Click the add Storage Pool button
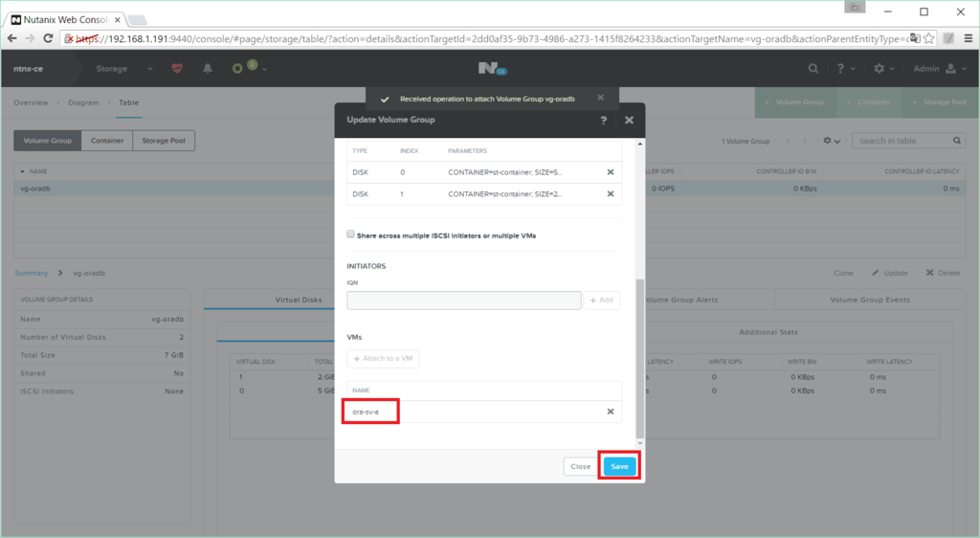 click(x=940, y=101)
